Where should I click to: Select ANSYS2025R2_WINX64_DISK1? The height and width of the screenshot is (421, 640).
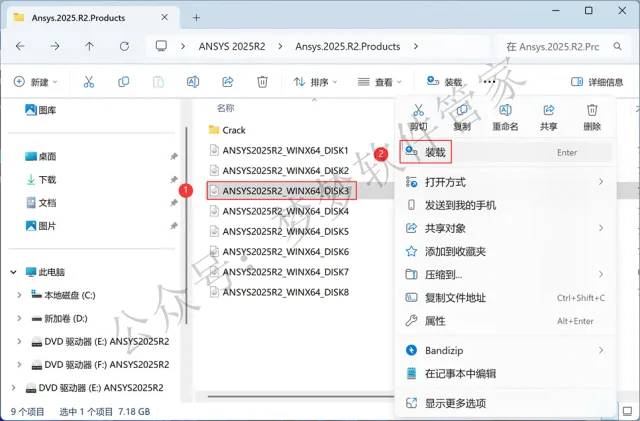[x=279, y=150]
